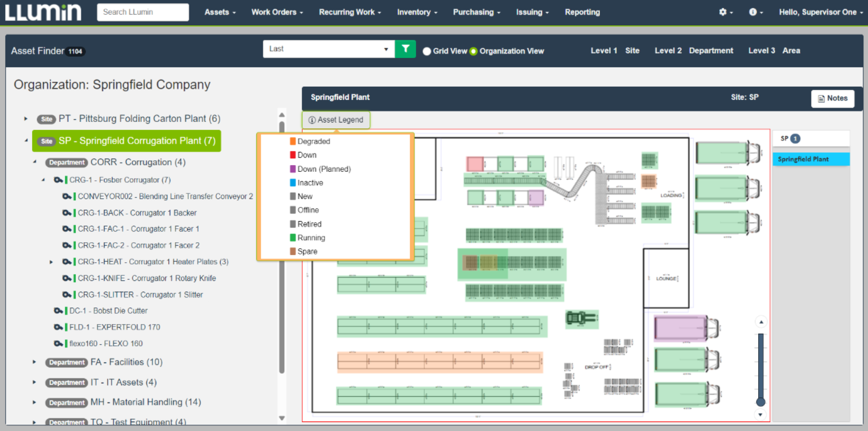868x431 pixels.
Task: Expand CRG-1-HEAT Heater Plates node
Action: coord(51,262)
